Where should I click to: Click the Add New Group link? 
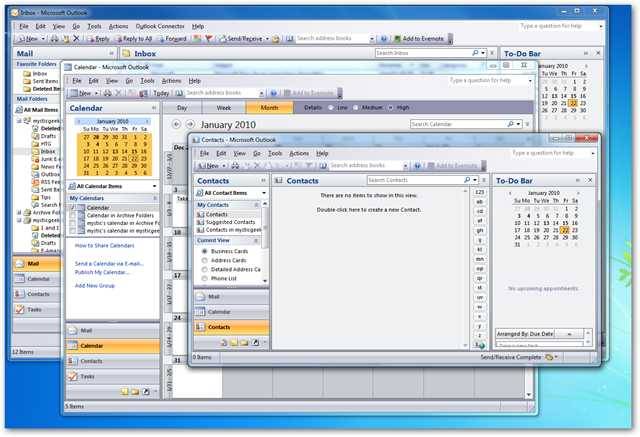click(x=95, y=286)
